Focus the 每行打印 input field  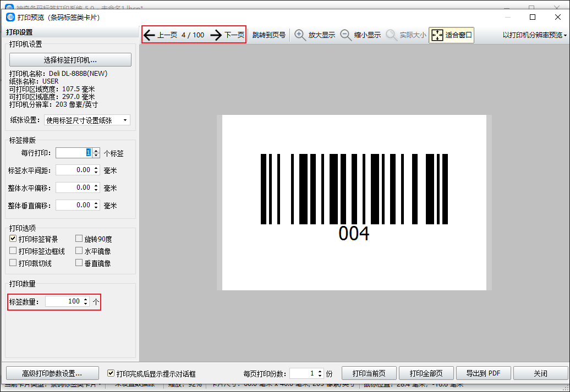(74, 153)
